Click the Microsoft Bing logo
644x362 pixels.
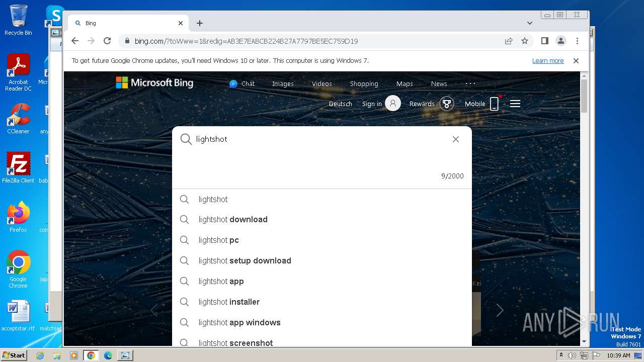154,82
